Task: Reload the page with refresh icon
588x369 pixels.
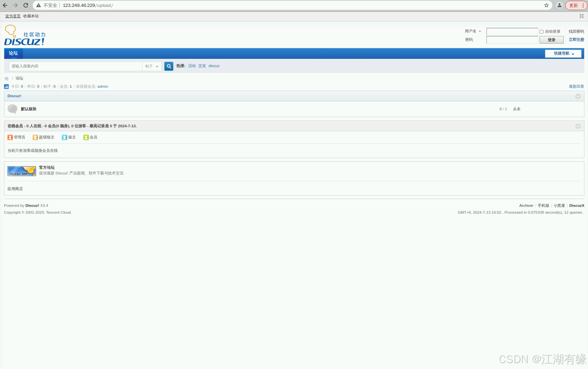Action: click(x=26, y=5)
